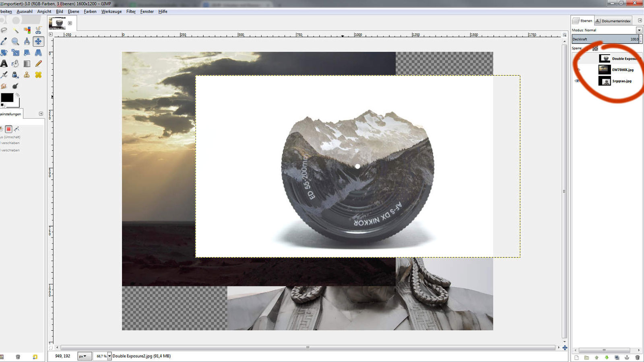Activate the Clone stamp tool
The height and width of the screenshot is (362, 644).
[27, 74]
